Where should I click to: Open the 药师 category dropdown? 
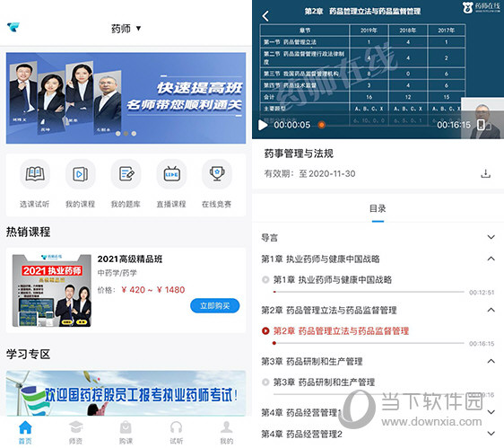[126, 29]
